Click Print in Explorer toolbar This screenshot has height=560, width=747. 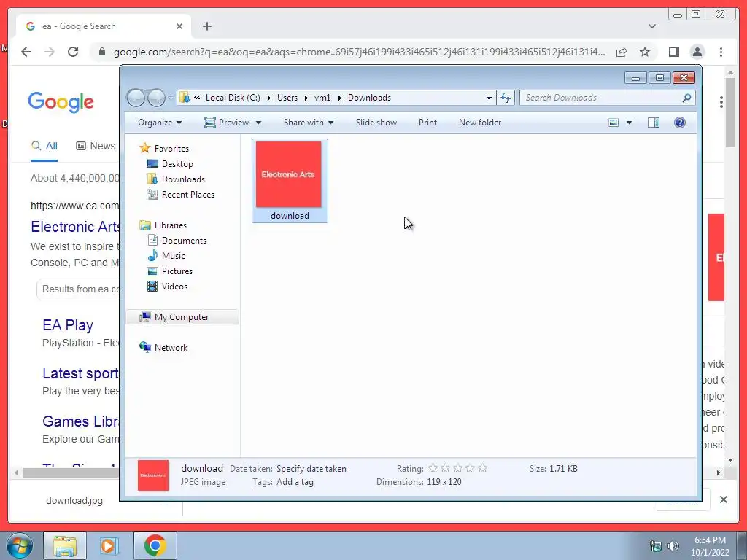[x=427, y=122]
